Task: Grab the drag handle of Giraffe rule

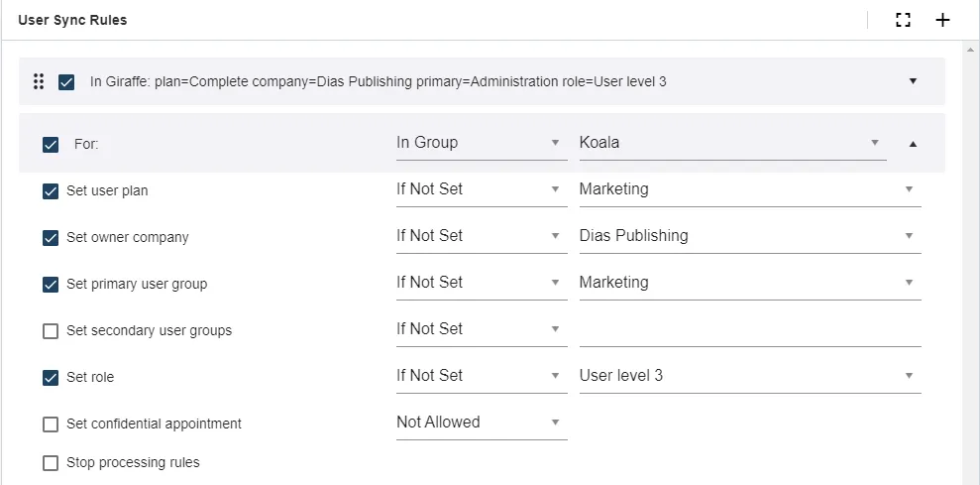Action: 39,81
